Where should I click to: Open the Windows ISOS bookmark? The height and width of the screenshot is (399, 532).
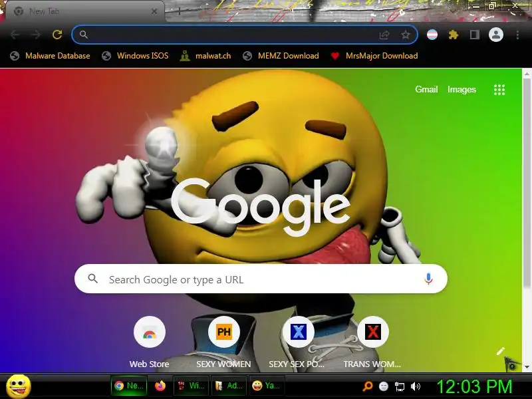[x=135, y=56]
